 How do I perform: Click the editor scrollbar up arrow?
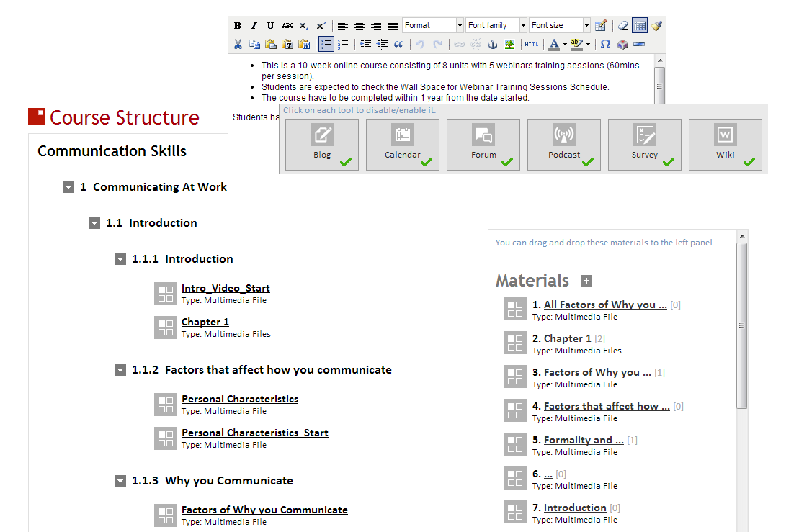click(660, 60)
